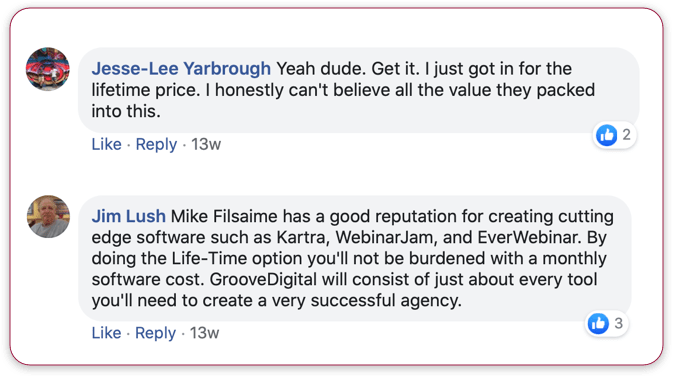The image size is (673, 377).
Task: Click the 13w timestamp under Jesse-Lee's comment
Action: 206,144
